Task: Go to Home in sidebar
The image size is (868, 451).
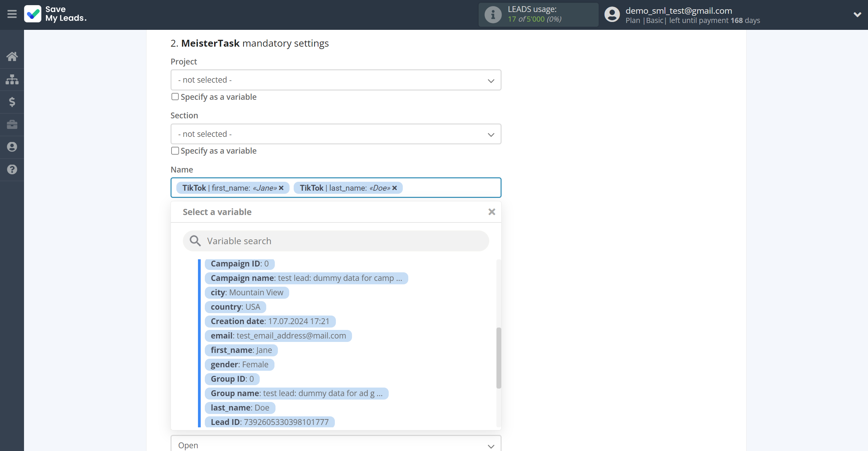Action: pyautogui.click(x=12, y=57)
